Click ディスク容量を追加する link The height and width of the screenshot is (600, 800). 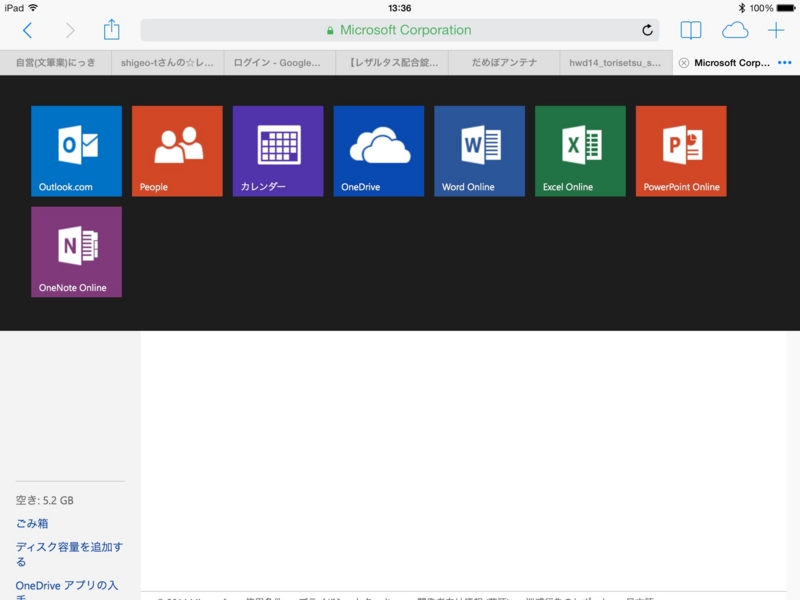(69, 554)
